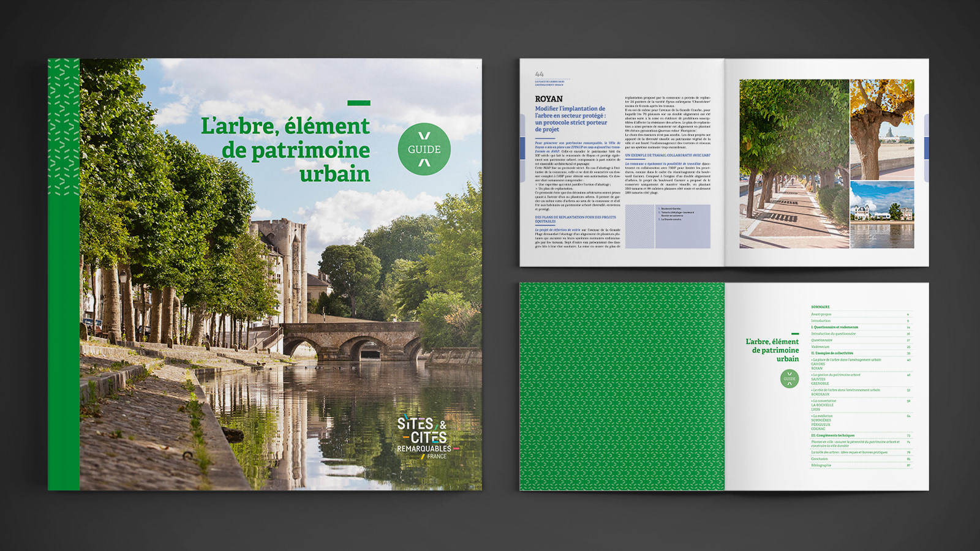980x551 pixels.
Task: Click the "Bibliographie" summary entry
Action: [x=821, y=465]
